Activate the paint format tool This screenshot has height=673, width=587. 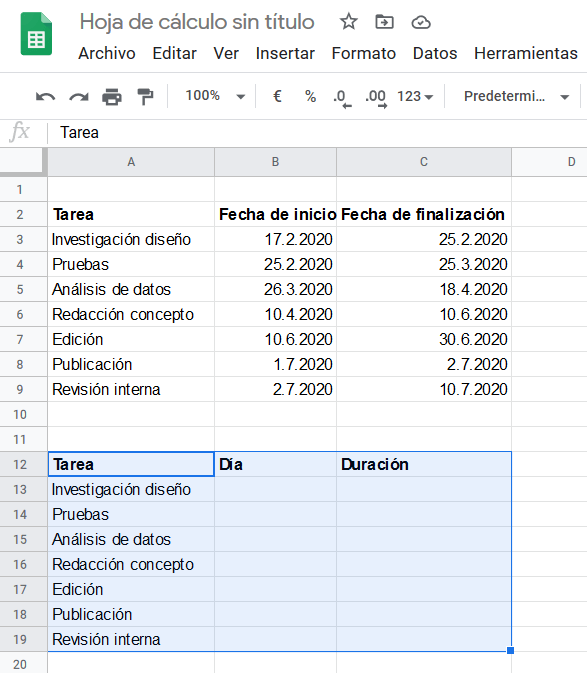145,97
